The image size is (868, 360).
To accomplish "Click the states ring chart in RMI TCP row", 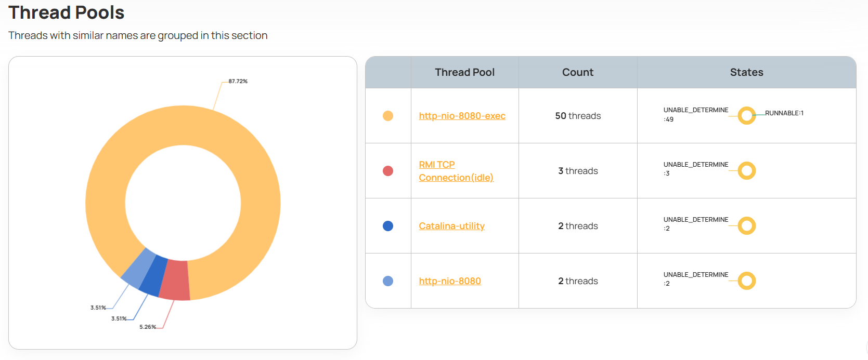I will [747, 170].
